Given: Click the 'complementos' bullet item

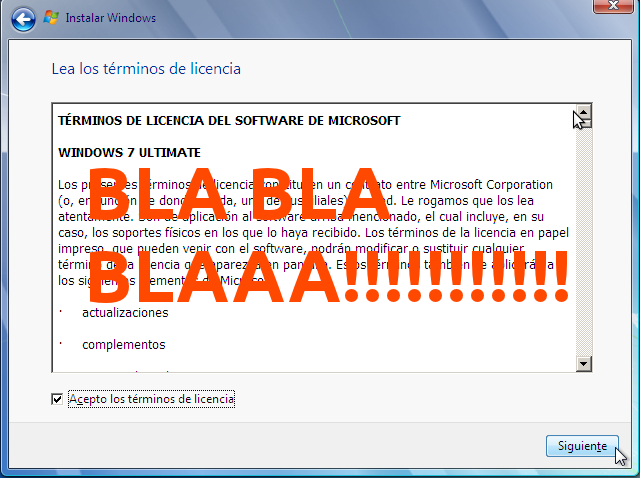Looking at the screenshot, I should point(124,345).
